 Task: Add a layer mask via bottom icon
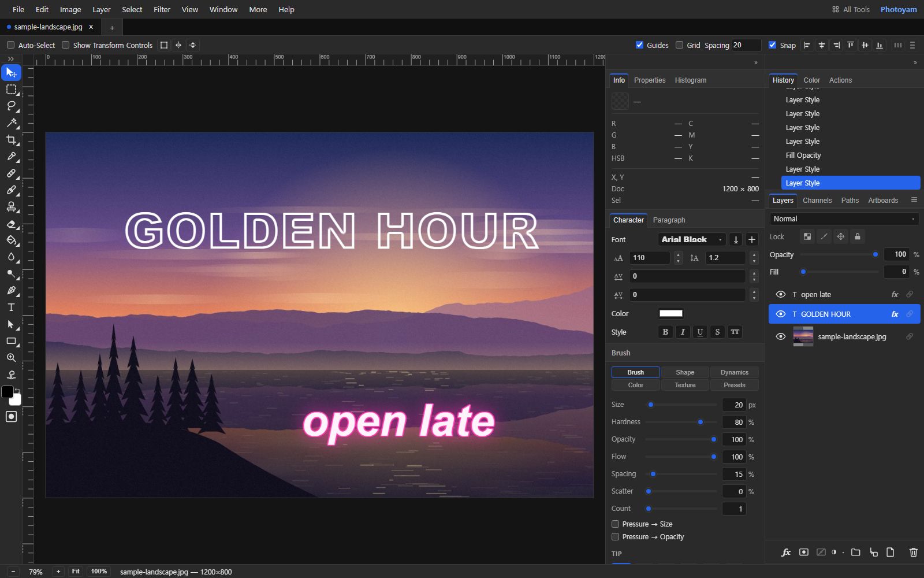803,552
